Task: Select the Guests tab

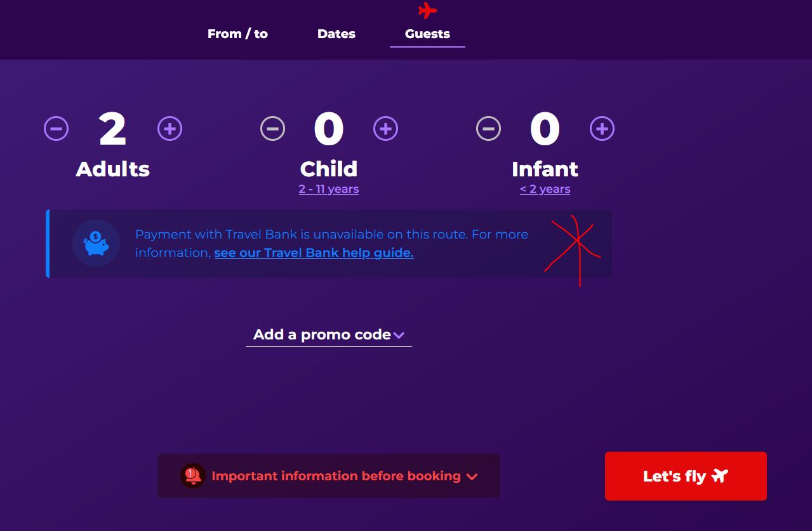Action: pos(427,34)
